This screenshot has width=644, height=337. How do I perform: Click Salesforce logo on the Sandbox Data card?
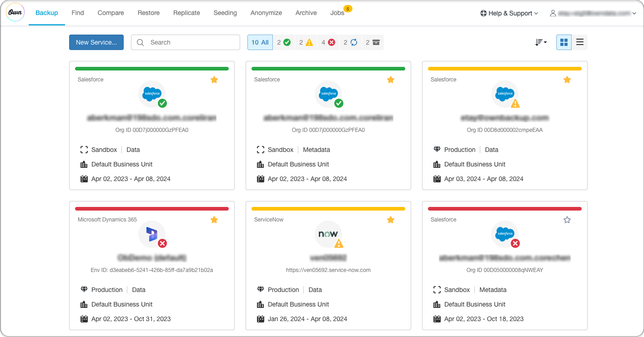point(152,94)
